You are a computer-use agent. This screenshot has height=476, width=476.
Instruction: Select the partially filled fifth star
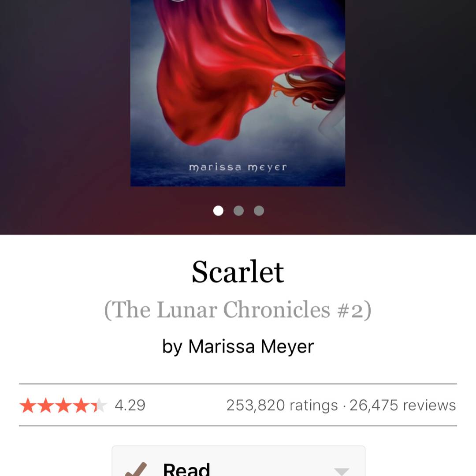pos(99,405)
